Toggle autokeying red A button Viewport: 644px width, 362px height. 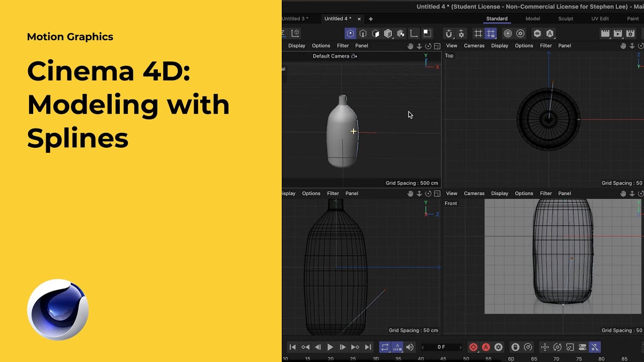(486, 347)
